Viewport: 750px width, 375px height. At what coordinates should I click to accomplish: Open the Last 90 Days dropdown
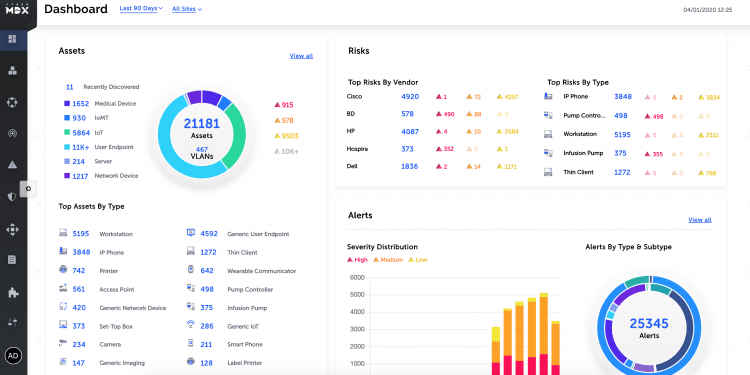click(x=141, y=9)
